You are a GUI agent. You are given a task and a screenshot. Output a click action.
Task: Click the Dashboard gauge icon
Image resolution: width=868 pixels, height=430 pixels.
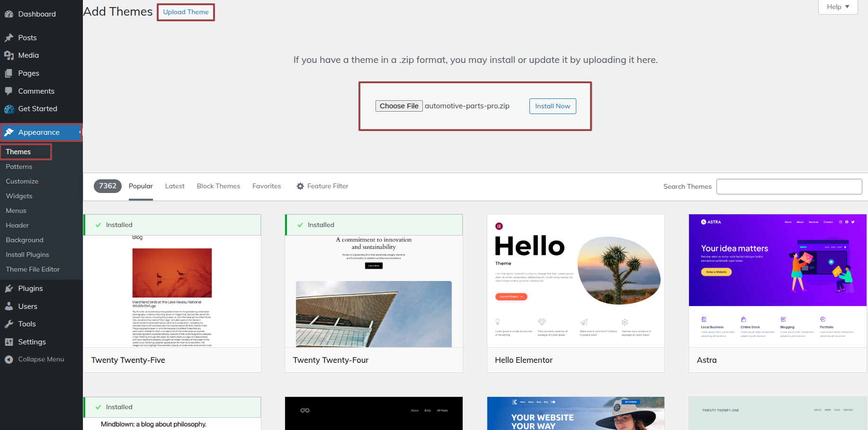(x=9, y=14)
